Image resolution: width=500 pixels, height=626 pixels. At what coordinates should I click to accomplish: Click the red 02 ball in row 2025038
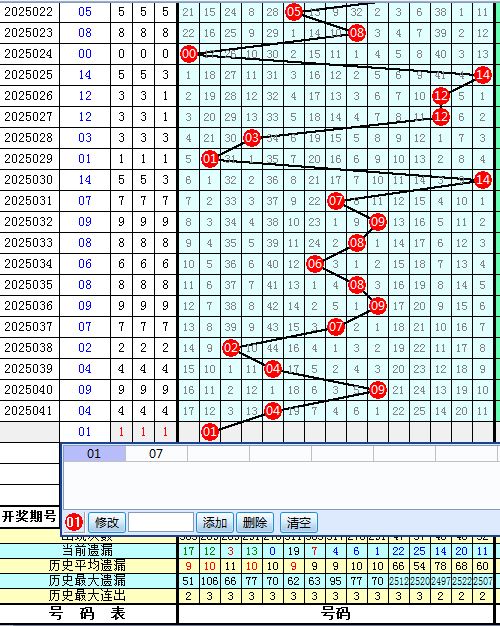231,348
